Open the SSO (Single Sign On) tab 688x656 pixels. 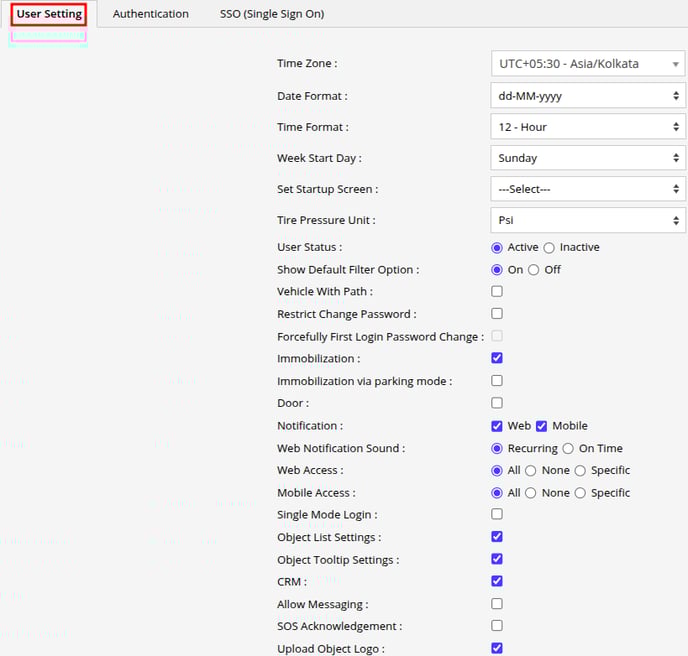(271, 14)
